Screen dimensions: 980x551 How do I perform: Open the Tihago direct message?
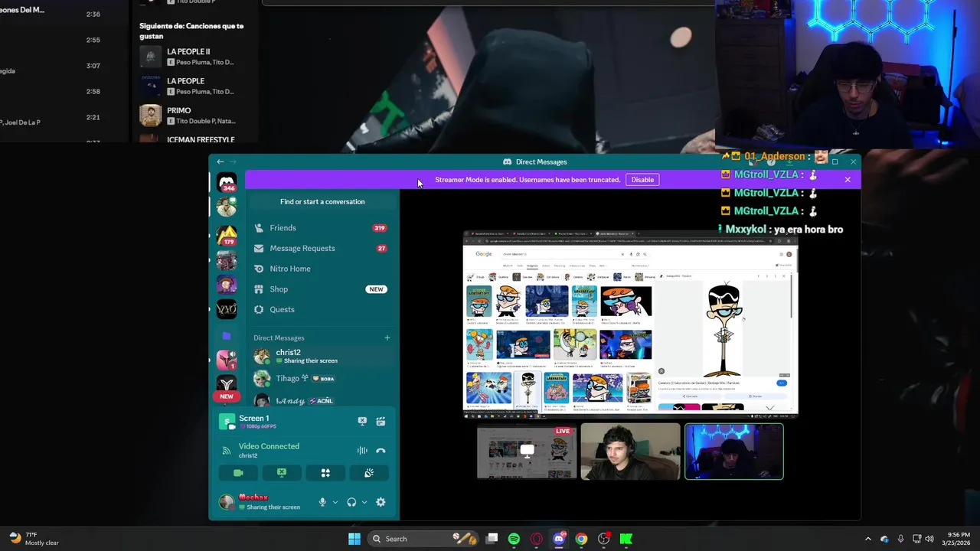pos(322,378)
